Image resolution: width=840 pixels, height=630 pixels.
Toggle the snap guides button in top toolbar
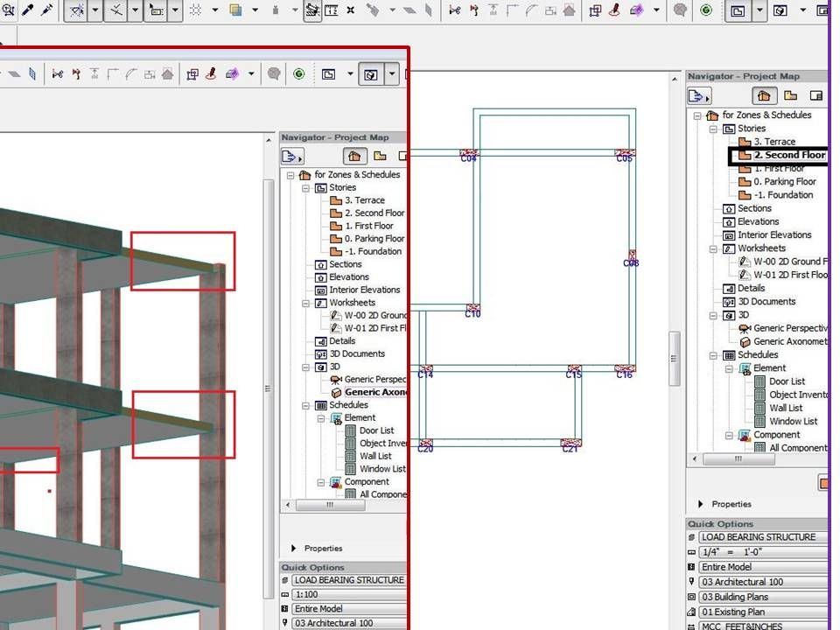click(115, 10)
